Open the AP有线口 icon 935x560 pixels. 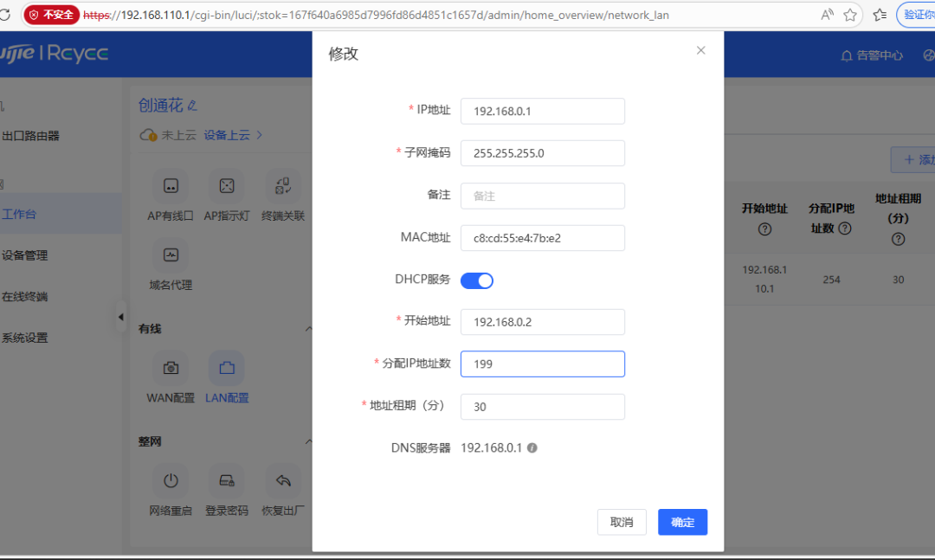point(171,186)
